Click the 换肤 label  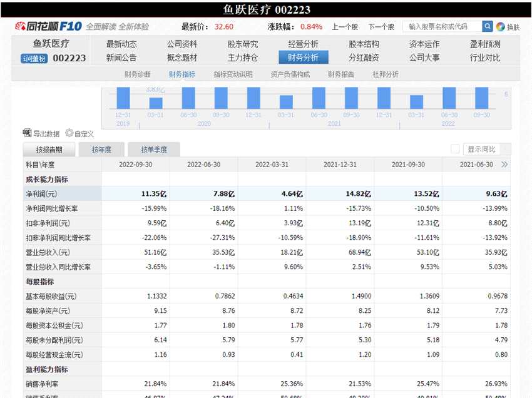point(513,27)
